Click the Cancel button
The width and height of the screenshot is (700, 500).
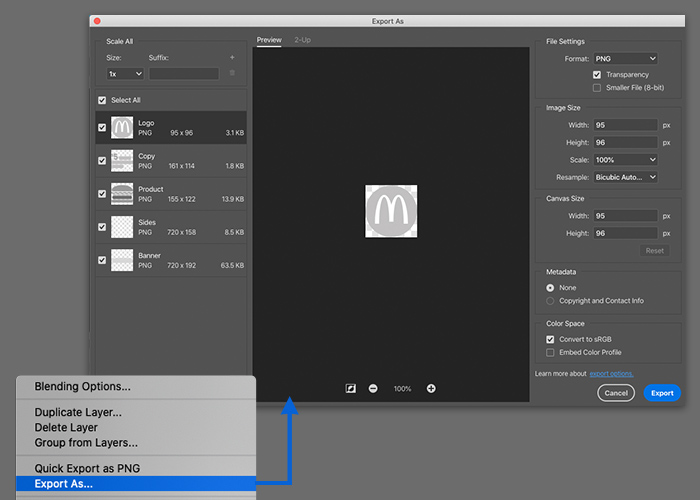click(616, 393)
